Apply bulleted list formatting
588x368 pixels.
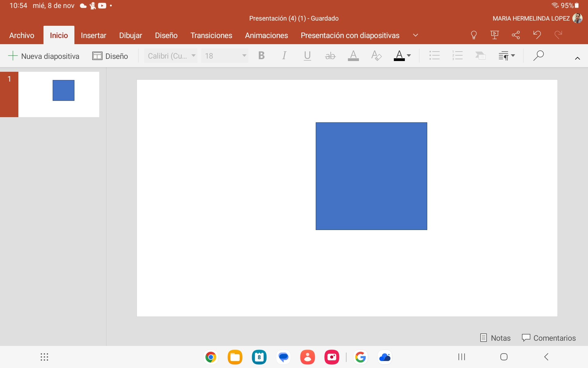(x=434, y=56)
